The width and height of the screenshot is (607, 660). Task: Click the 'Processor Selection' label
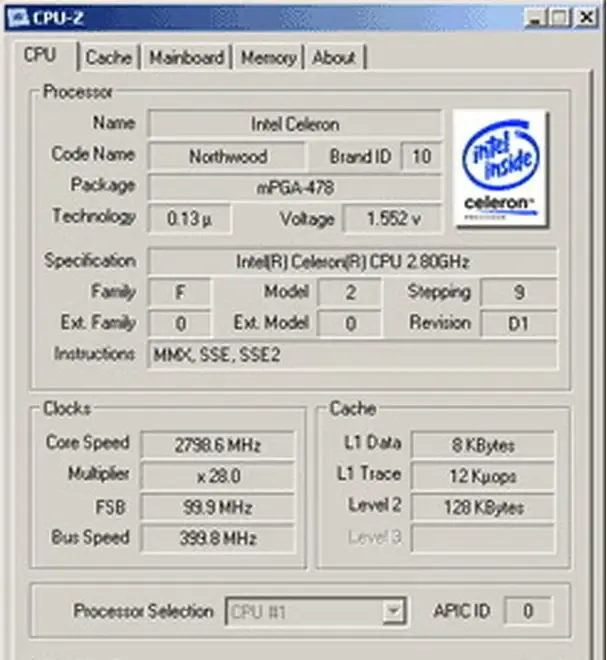[144, 611]
